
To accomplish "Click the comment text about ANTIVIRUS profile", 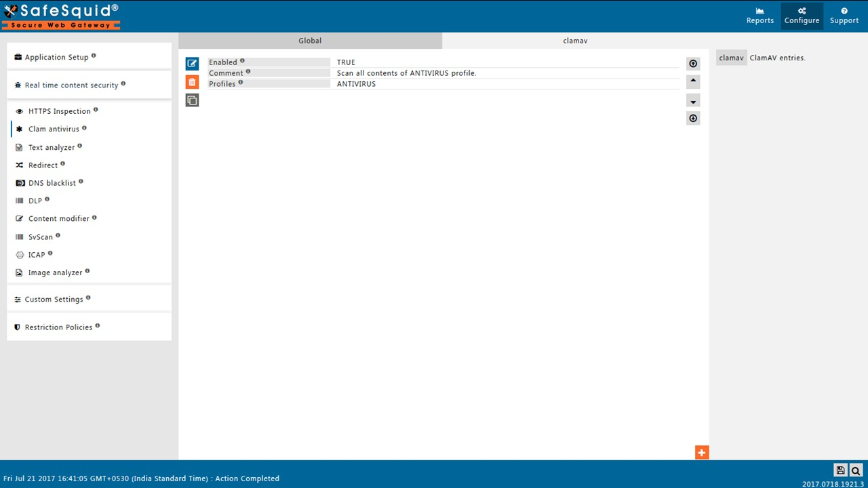I will [x=407, y=73].
